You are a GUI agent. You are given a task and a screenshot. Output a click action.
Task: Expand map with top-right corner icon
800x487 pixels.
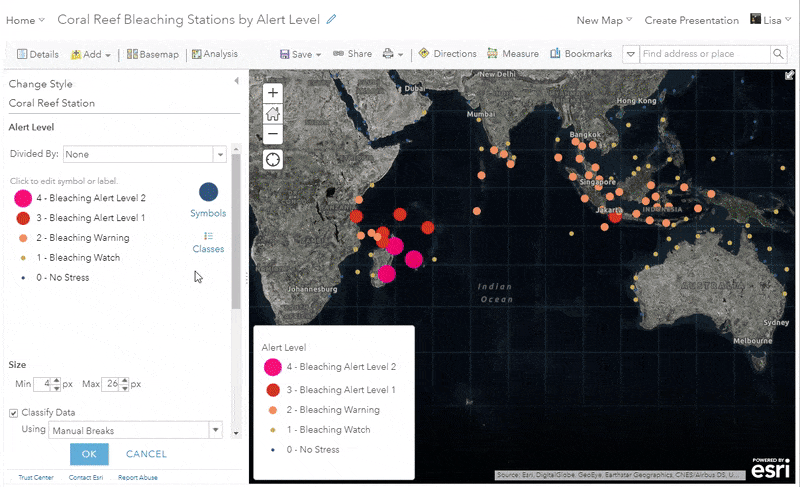point(789,75)
